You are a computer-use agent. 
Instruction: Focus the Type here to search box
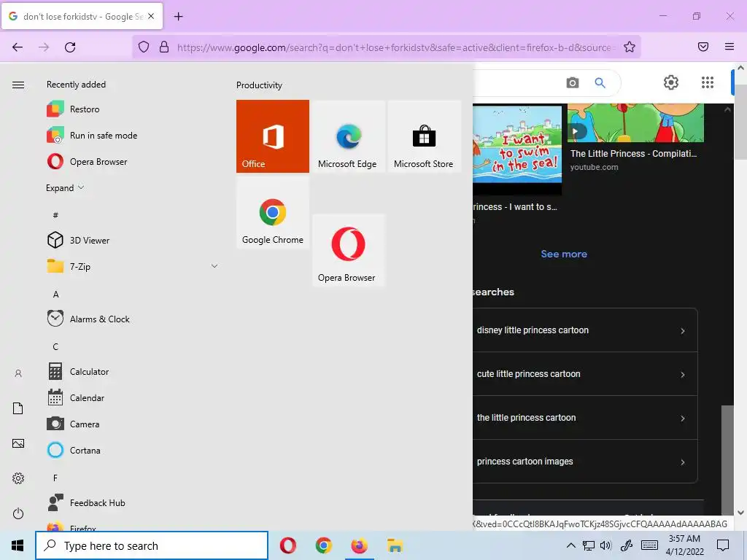152,545
